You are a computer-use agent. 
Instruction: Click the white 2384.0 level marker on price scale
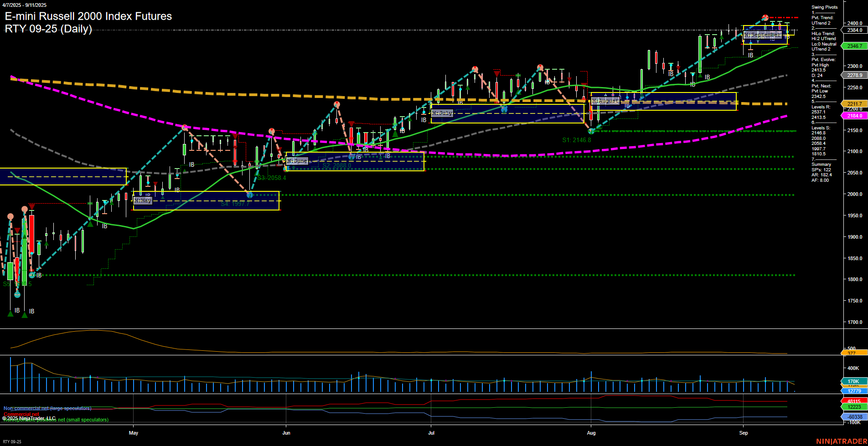tap(854, 30)
